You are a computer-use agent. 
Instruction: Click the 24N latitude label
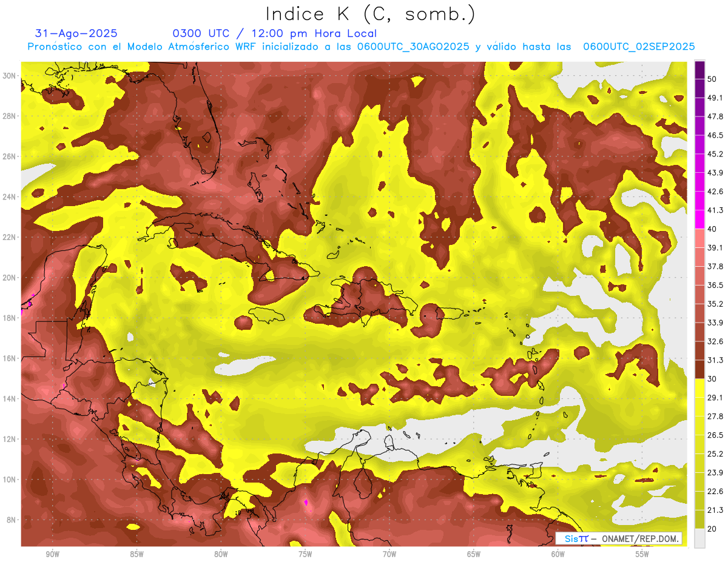[x=8, y=196]
